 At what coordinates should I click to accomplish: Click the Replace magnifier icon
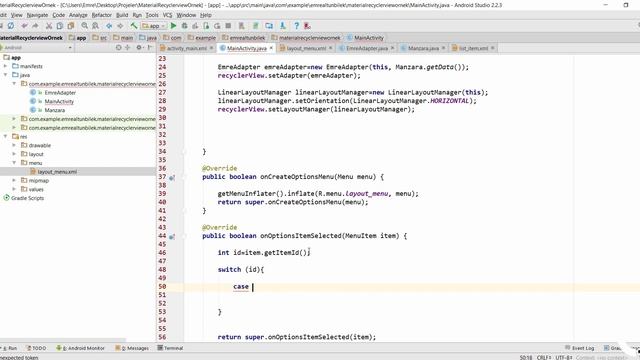coord(96,26)
